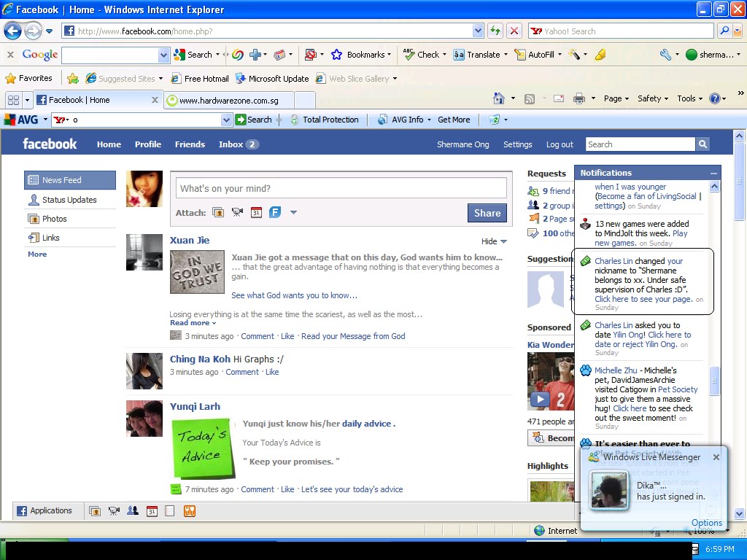Image resolution: width=747 pixels, height=560 pixels.
Task: Click the Share button
Action: (x=487, y=213)
